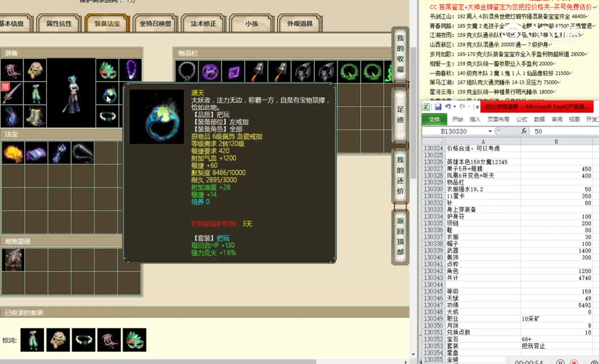Open the Customize Quick Access Toolbar dropdown

pos(477,107)
